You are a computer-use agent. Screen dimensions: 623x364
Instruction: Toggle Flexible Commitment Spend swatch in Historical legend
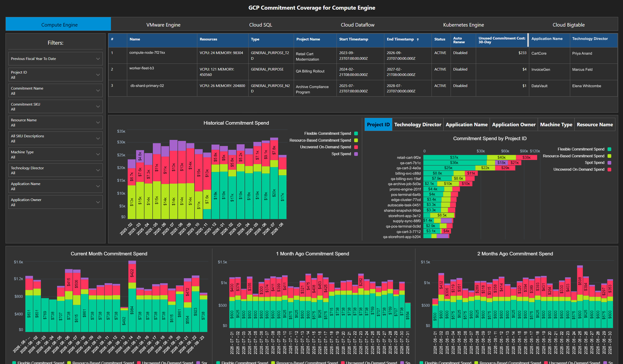pos(356,133)
